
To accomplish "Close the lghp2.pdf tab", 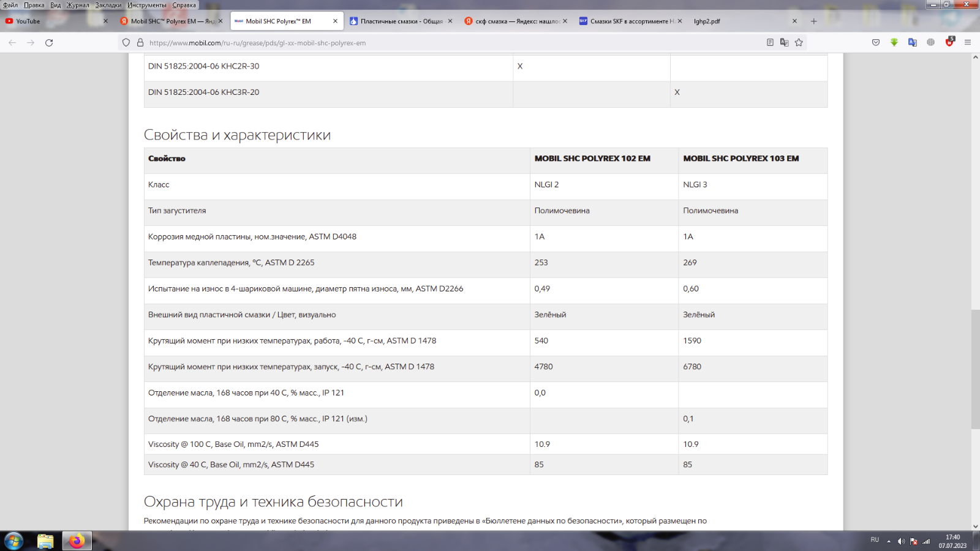I will tap(794, 21).
